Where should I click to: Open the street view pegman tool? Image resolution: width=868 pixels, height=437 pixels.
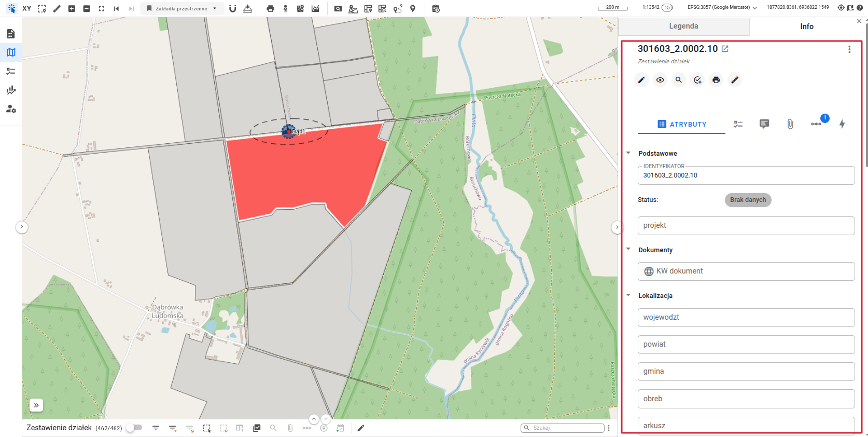point(285,8)
